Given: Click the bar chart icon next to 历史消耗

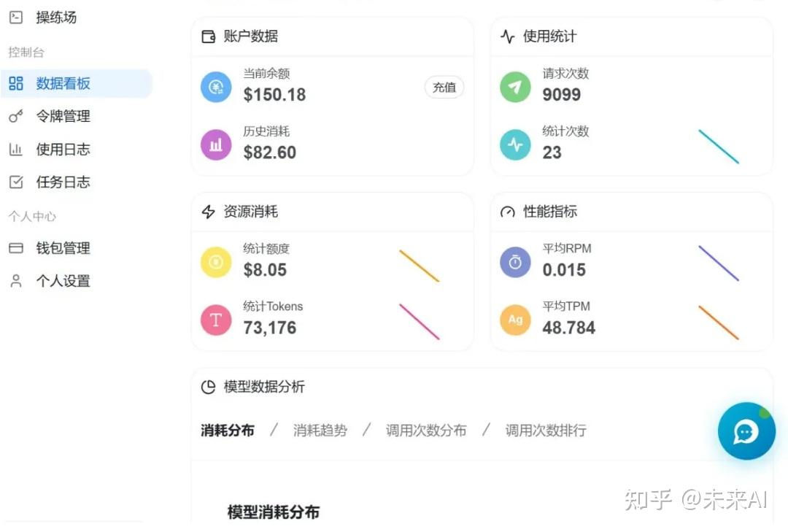Looking at the screenshot, I should (x=215, y=144).
